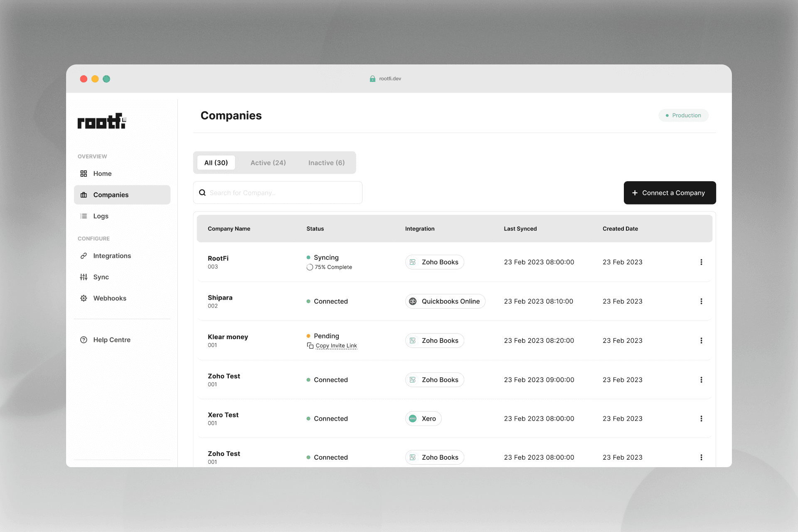
Task: Switch to the Active (24) tab
Action: 268,163
